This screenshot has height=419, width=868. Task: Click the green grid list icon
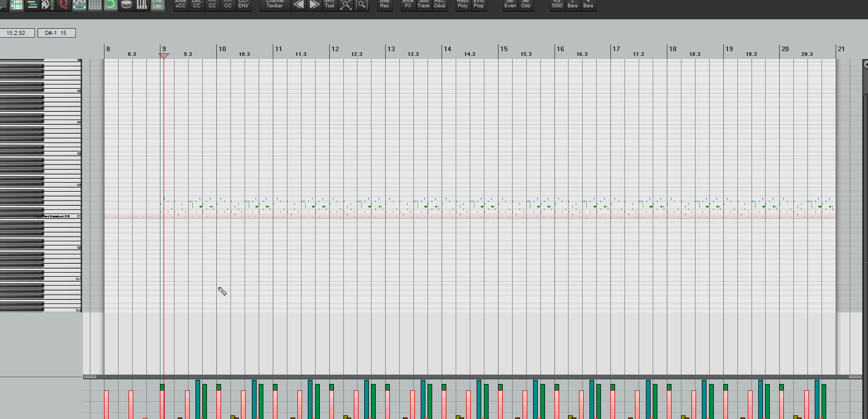click(x=17, y=5)
